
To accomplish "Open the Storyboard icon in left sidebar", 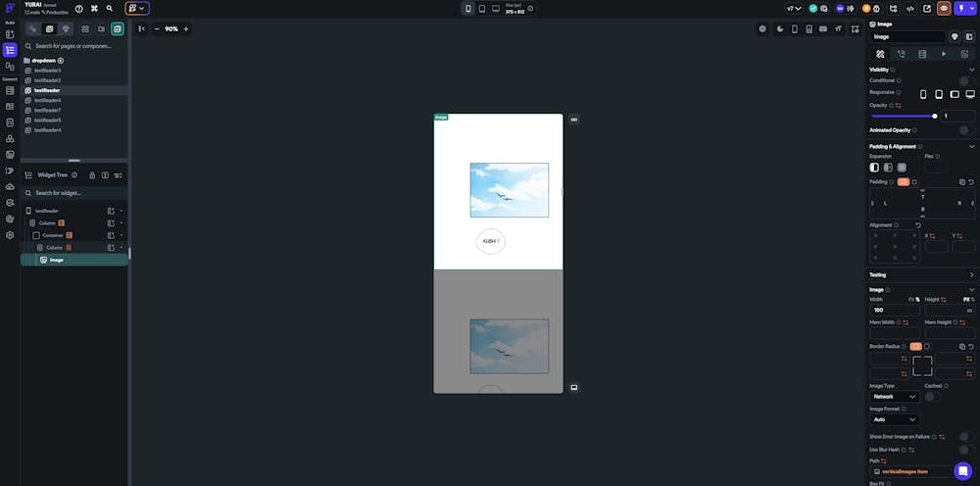I will 10,67.
